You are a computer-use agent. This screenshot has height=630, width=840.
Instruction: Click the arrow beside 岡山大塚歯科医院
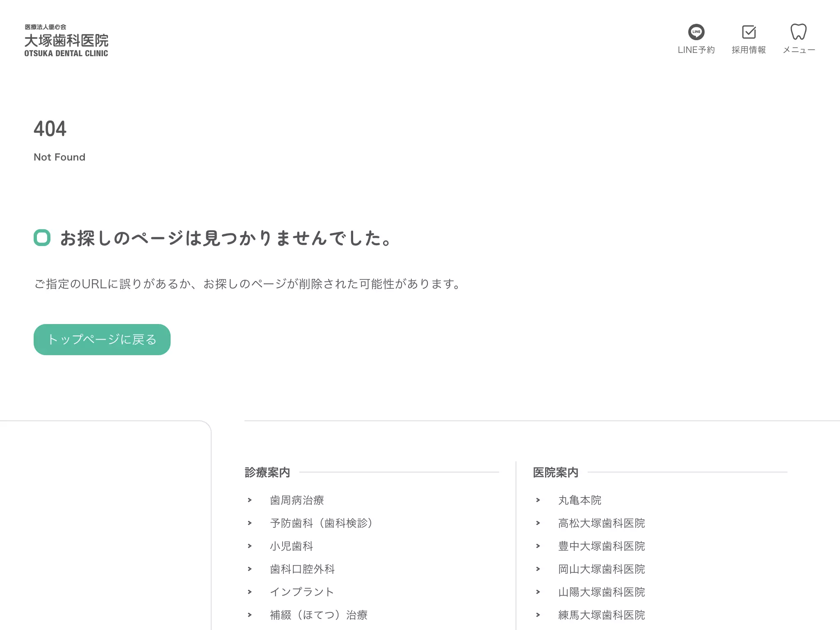[538, 569]
